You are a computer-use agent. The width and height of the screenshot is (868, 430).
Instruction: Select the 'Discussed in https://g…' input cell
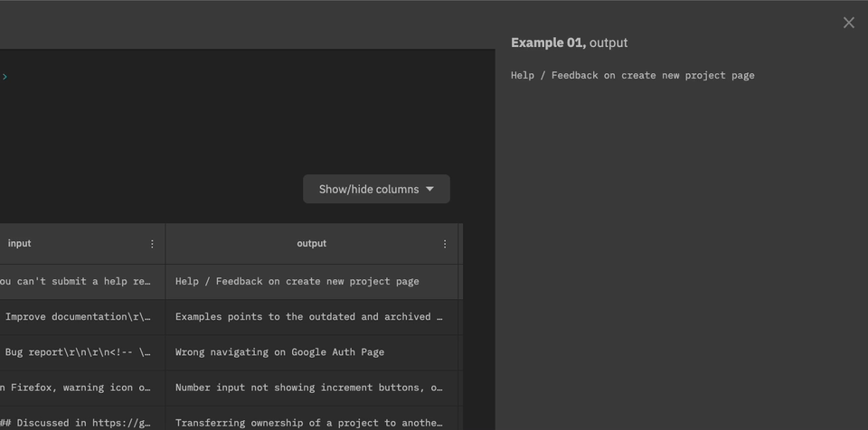76,422
